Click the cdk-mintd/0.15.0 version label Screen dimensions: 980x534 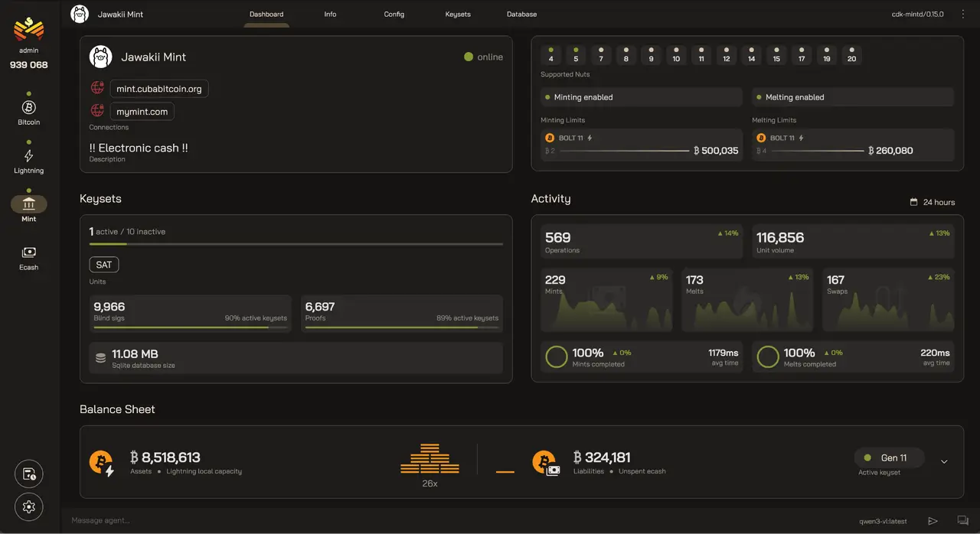coord(917,14)
